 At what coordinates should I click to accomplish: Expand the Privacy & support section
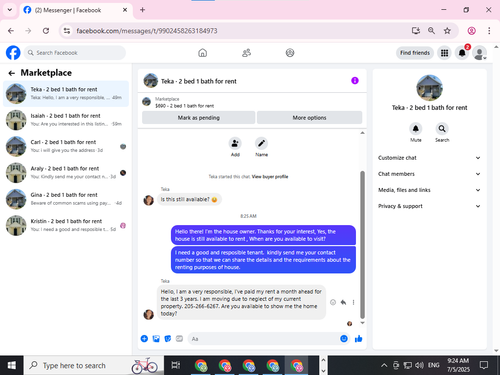[429, 206]
